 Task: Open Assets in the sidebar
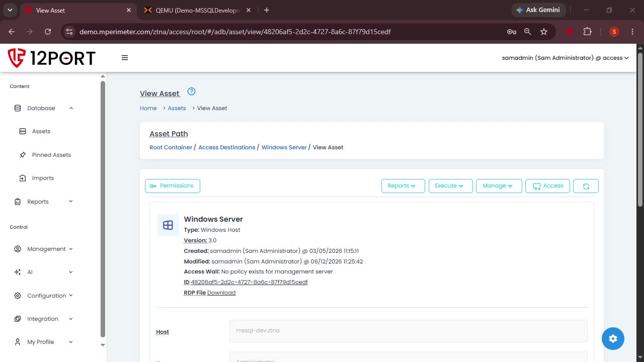click(x=41, y=131)
